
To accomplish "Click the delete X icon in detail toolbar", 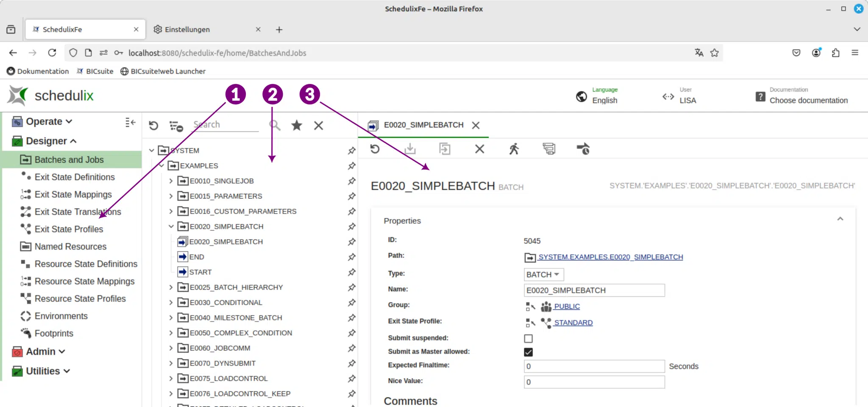I will point(479,149).
